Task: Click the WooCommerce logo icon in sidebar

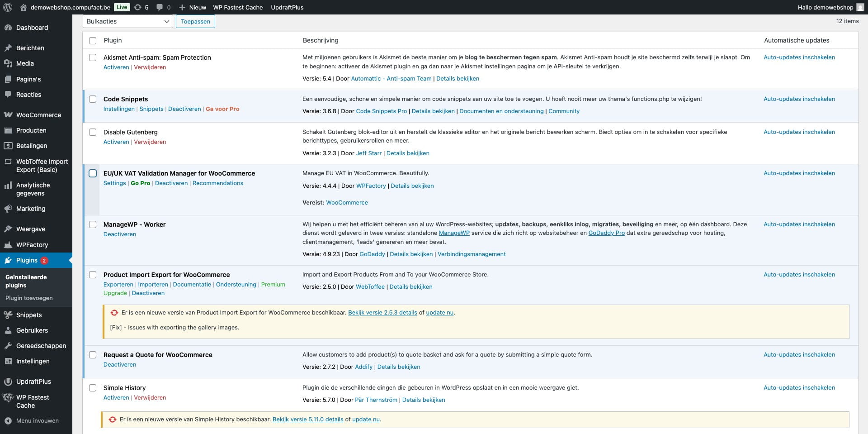Action: [8, 115]
